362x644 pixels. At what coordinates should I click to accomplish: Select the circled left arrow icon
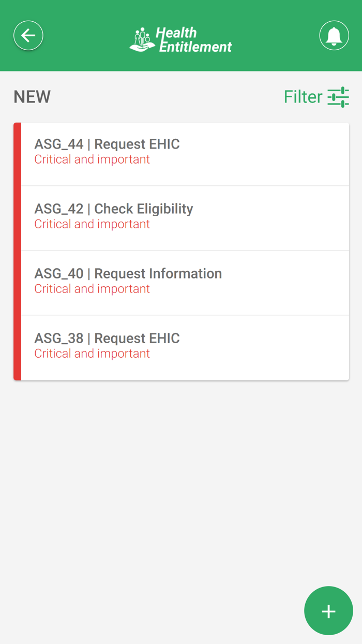[28, 35]
